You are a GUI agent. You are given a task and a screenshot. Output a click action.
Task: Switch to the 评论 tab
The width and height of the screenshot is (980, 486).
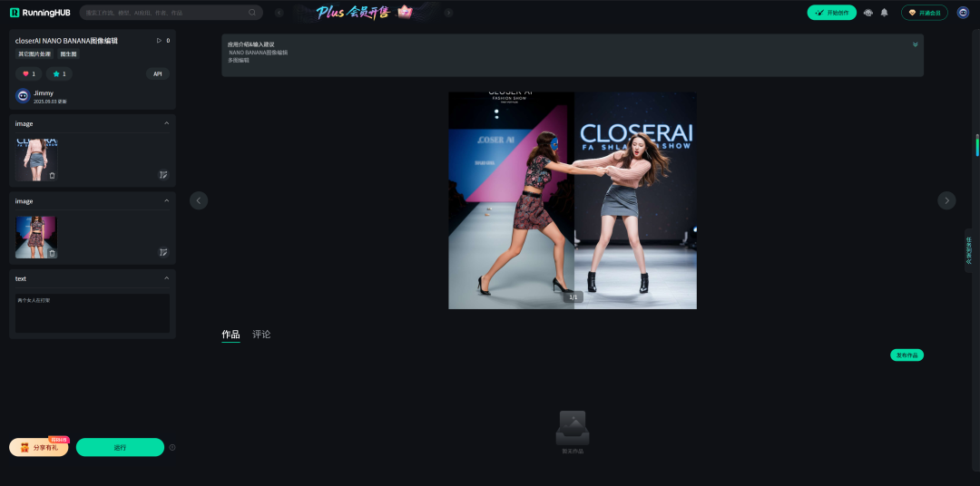261,335
